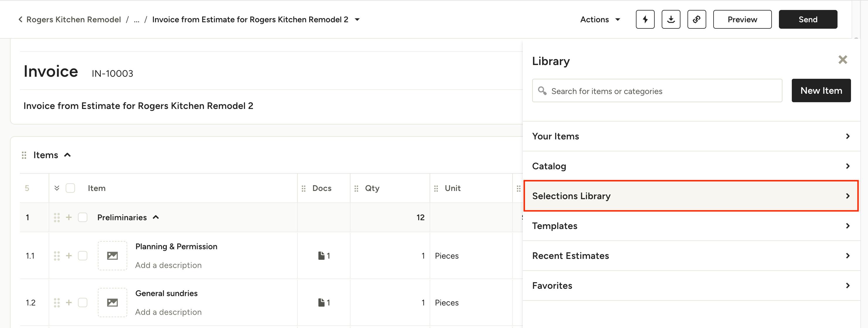Collapse the Preliminaries group
This screenshot has width=868, height=328.
[x=156, y=218]
